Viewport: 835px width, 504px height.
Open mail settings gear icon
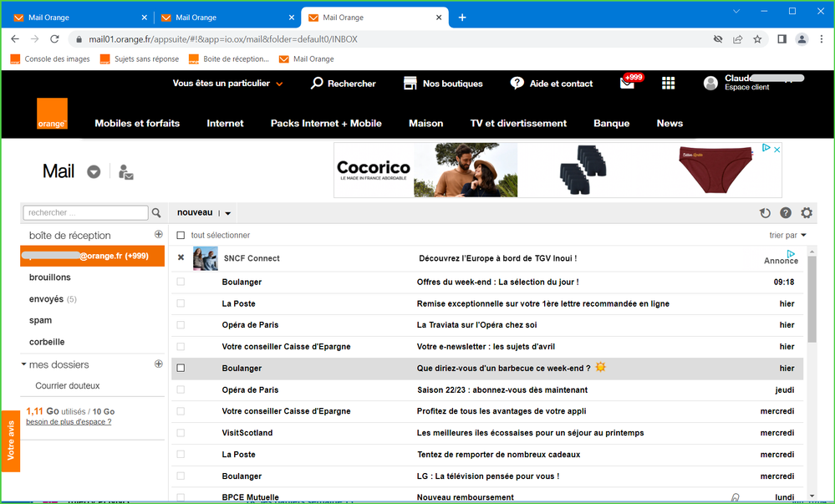tap(807, 213)
